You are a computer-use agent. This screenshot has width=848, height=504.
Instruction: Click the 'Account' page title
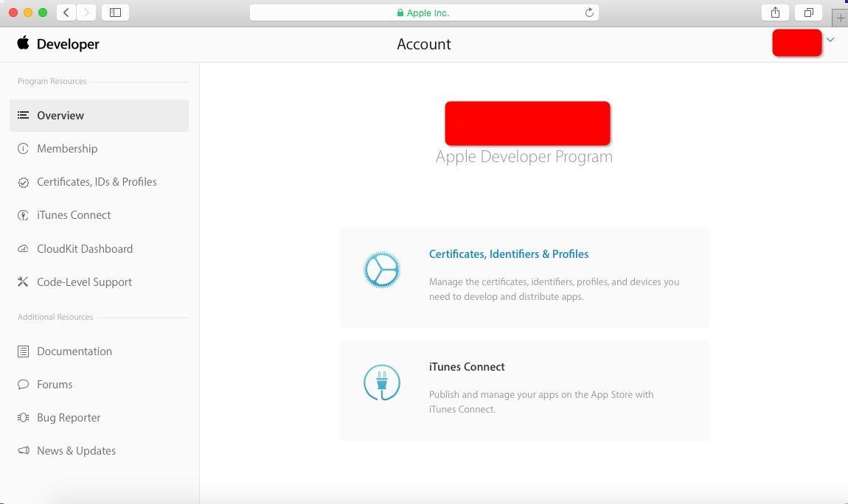(424, 44)
